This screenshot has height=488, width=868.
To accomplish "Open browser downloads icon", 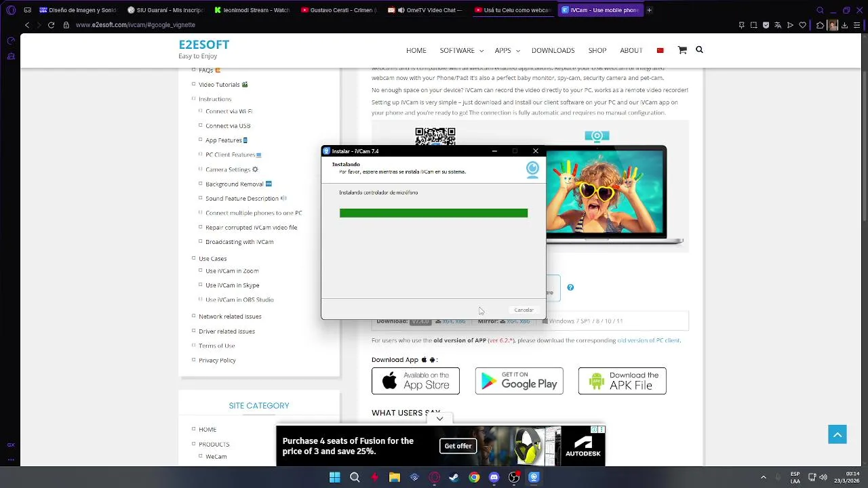I will [x=844, y=25].
